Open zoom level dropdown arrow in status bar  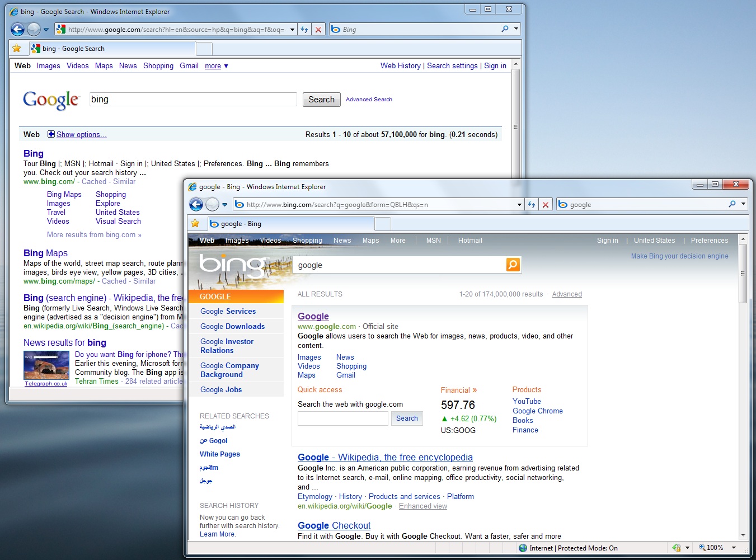point(734,548)
